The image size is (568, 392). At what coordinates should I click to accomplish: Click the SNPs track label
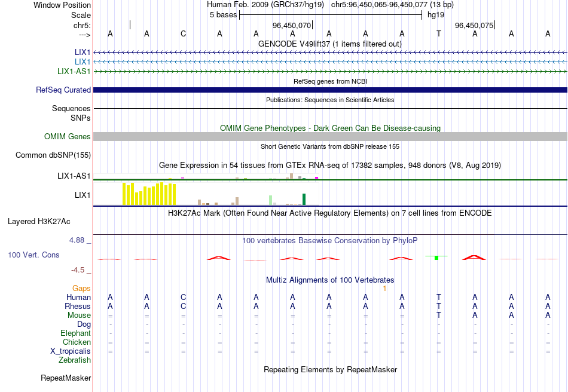[81, 118]
